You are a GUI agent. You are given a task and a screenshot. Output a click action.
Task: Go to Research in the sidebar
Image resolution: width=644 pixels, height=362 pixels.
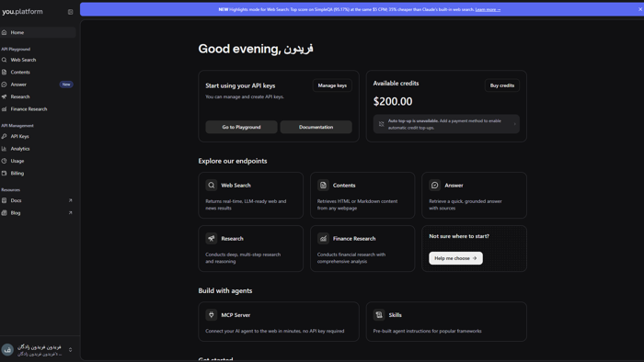coord(38,96)
